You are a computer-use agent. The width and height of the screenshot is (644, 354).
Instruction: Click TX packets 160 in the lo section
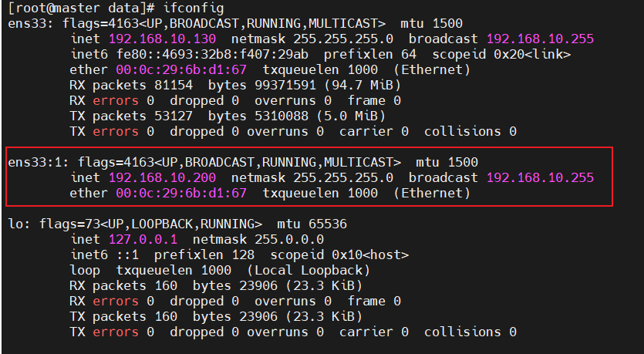[x=123, y=317]
